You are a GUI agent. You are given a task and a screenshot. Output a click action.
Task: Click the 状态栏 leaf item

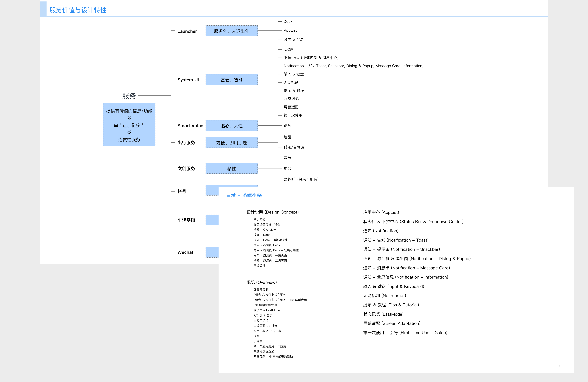289,50
